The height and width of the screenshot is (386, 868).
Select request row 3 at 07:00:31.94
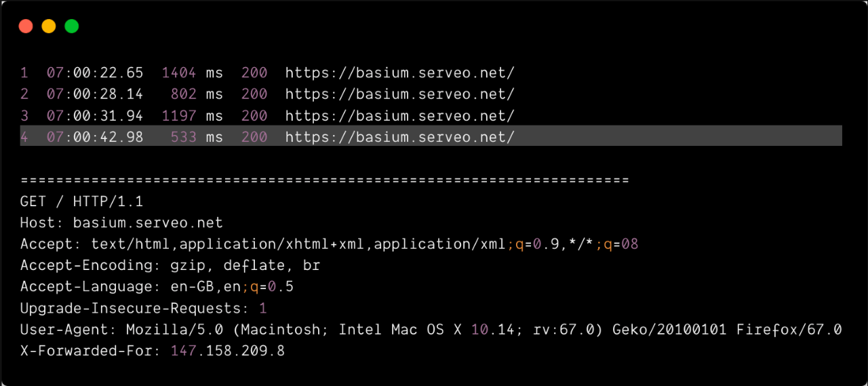click(x=268, y=116)
